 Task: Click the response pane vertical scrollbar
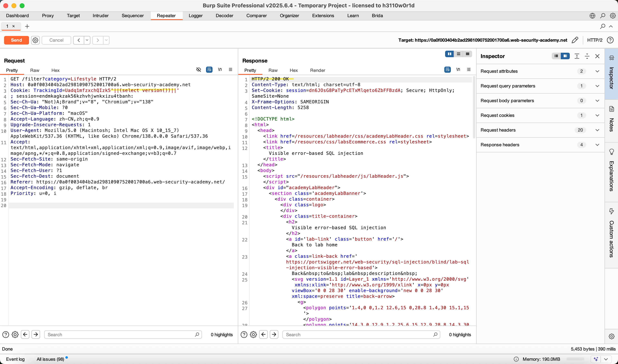[x=474, y=108]
